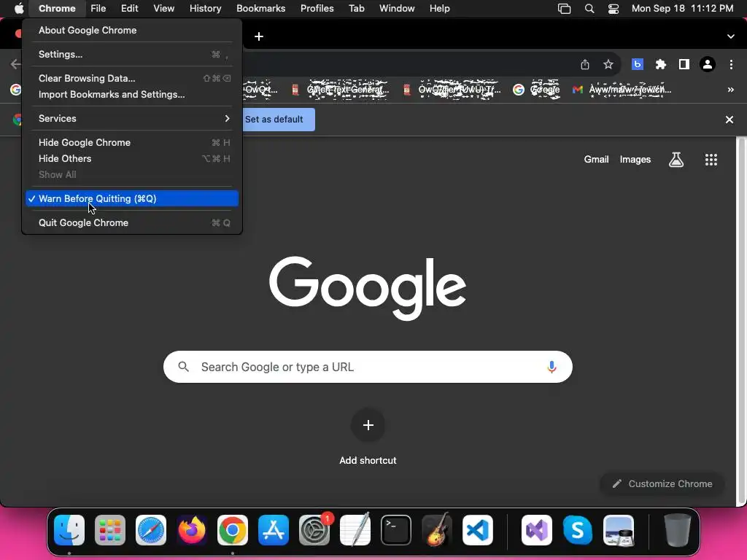The image size is (747, 560).
Task: Select Hide Others
Action: tap(132, 158)
